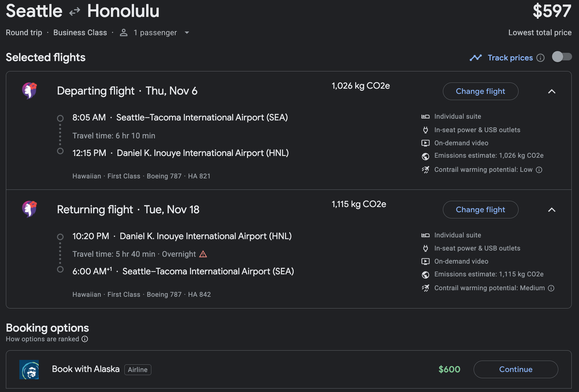This screenshot has height=392, width=579.
Task: Click the $600 Alaska price
Action: 449,369
